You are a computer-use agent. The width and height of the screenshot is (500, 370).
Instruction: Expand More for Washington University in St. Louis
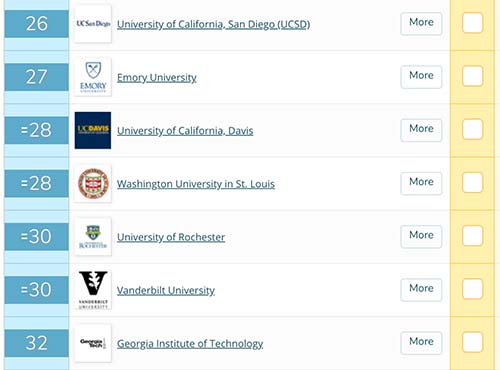tap(421, 183)
